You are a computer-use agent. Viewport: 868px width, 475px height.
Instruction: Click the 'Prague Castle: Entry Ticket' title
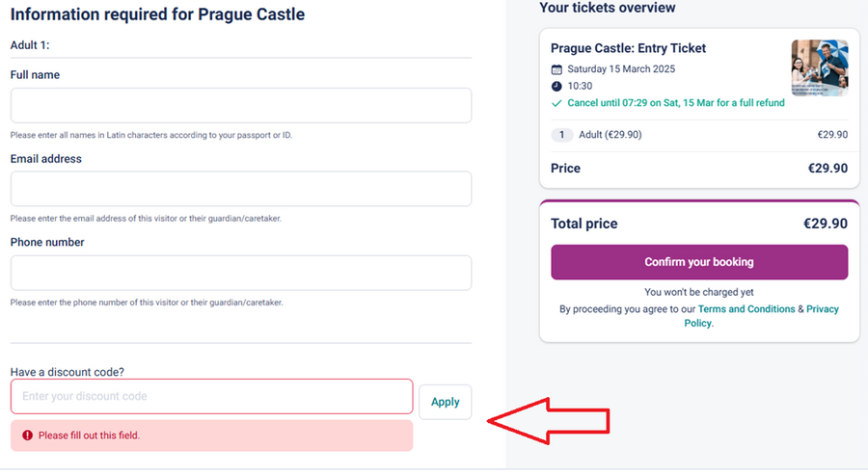(x=628, y=48)
